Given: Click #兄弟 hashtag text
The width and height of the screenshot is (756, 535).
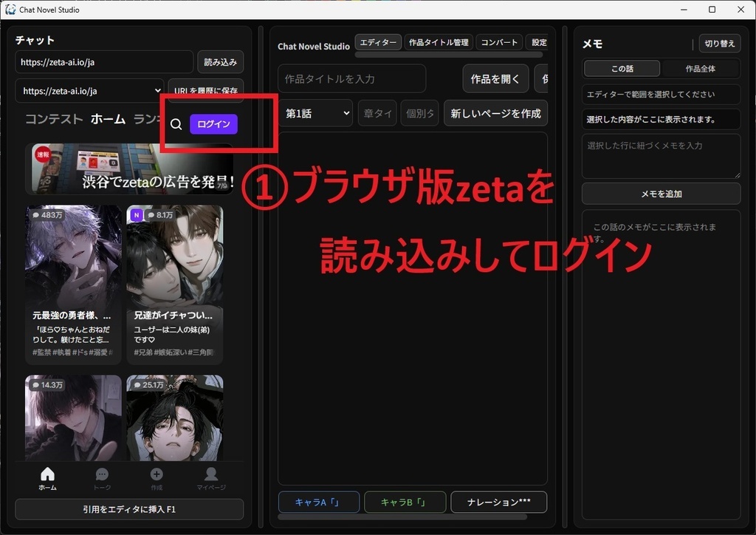Looking at the screenshot, I should pos(143,352).
